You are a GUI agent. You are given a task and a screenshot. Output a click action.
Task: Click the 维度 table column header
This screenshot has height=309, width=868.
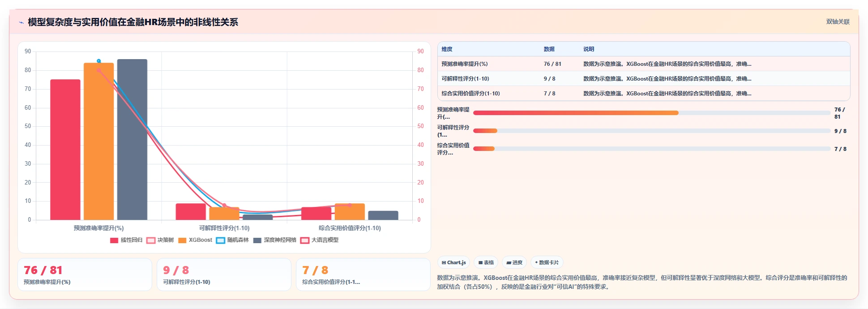tap(447, 49)
